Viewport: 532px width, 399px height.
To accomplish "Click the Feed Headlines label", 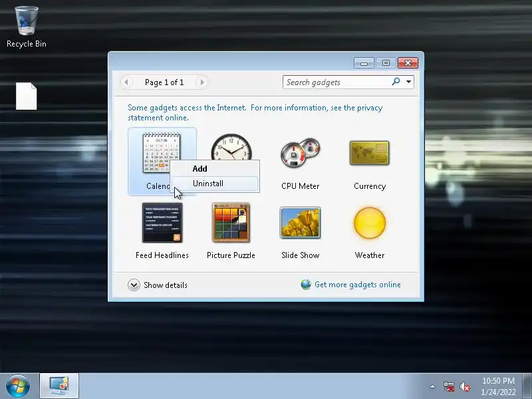I will point(162,255).
